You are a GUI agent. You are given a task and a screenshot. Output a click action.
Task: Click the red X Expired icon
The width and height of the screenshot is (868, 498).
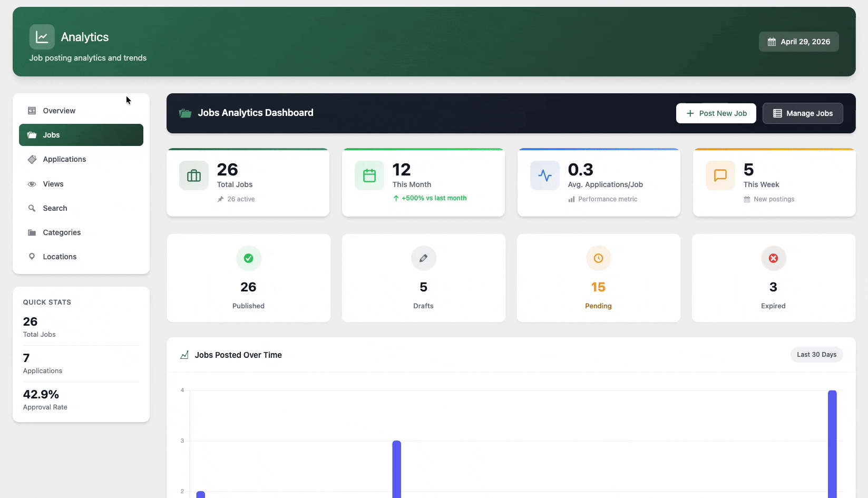(x=773, y=258)
